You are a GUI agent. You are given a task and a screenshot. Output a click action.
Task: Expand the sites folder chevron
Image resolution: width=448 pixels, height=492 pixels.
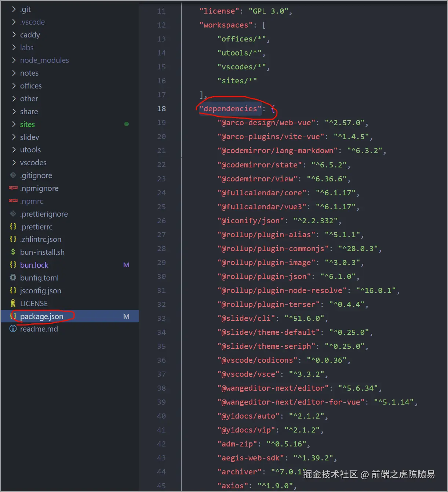pos(14,124)
